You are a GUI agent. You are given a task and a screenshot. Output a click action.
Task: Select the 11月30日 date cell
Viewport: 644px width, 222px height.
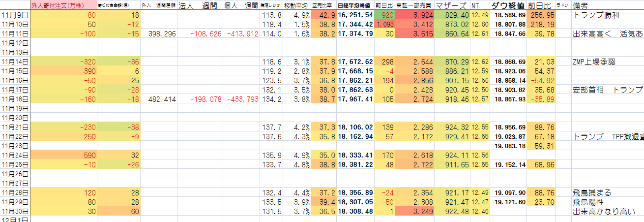point(15,211)
